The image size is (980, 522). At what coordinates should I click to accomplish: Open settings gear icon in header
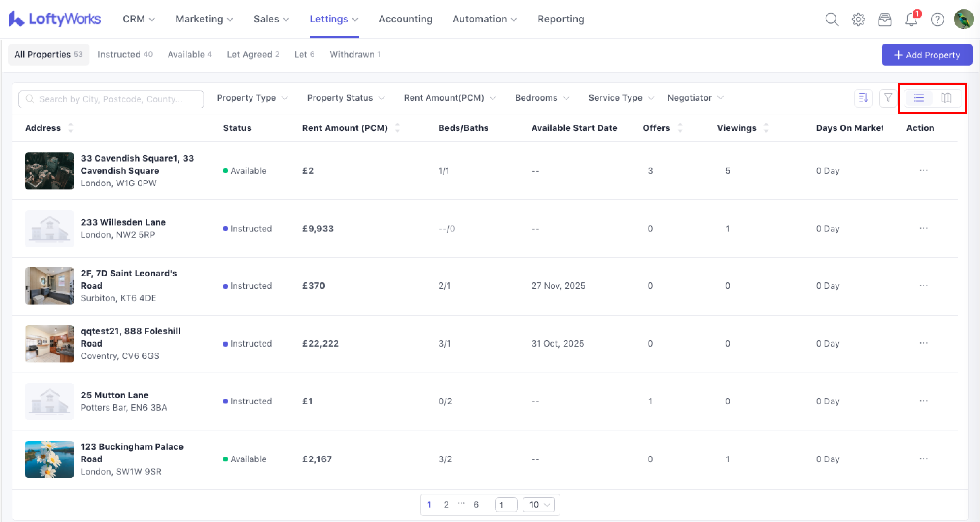[858, 19]
